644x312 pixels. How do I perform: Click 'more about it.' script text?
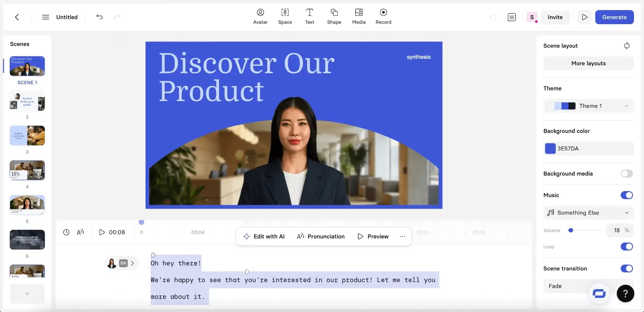pos(178,297)
